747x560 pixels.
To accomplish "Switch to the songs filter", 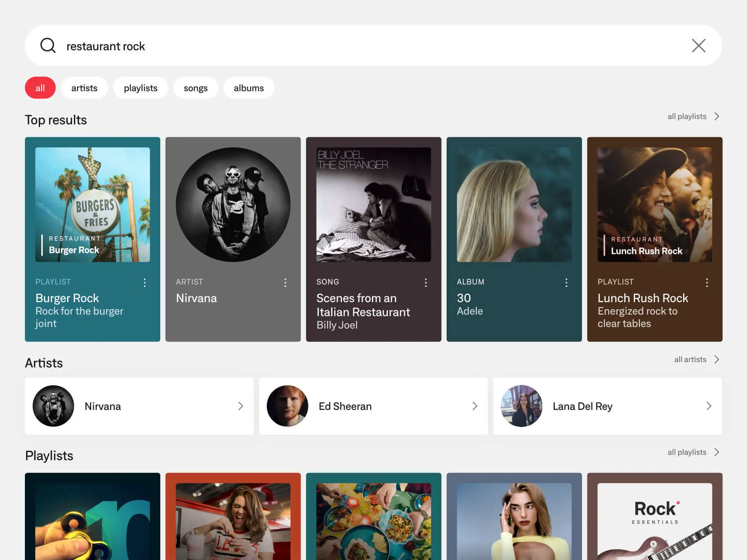I will [195, 88].
